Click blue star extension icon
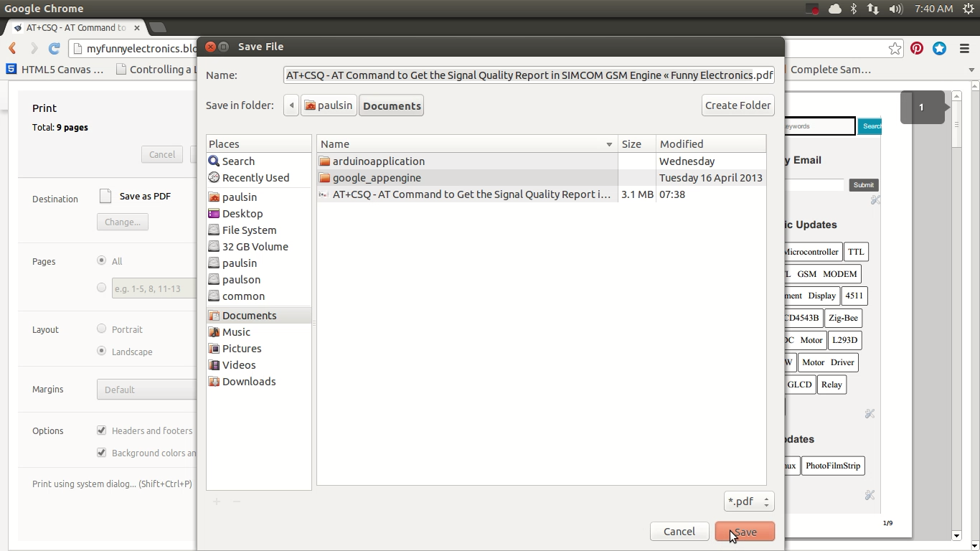The image size is (980, 551). [x=940, y=49]
